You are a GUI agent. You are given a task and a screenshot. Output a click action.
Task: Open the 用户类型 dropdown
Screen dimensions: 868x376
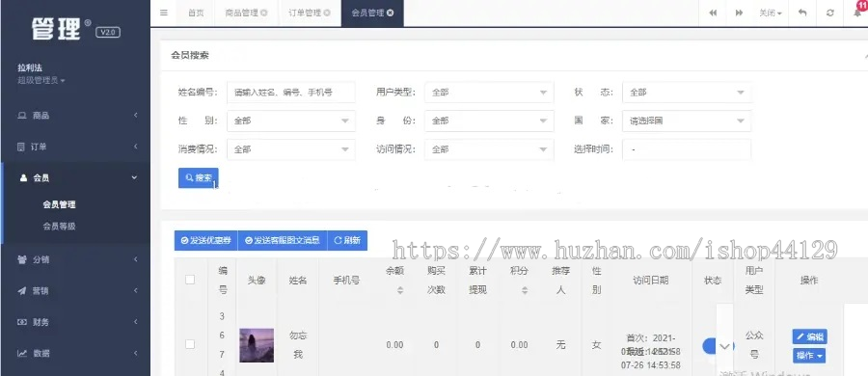tap(489, 93)
